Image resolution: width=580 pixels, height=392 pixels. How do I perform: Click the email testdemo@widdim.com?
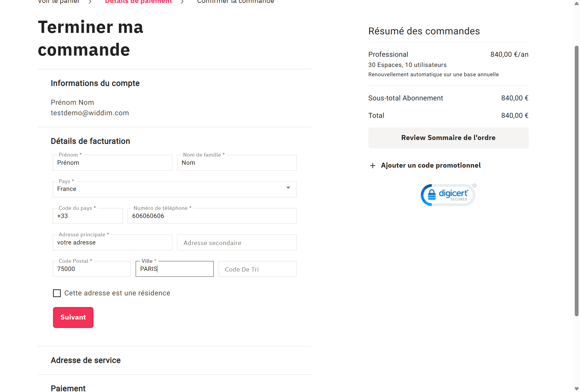click(90, 113)
